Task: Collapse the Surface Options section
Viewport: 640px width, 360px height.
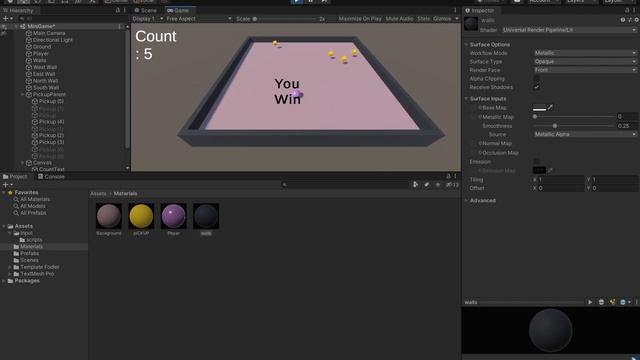Action: click(467, 44)
